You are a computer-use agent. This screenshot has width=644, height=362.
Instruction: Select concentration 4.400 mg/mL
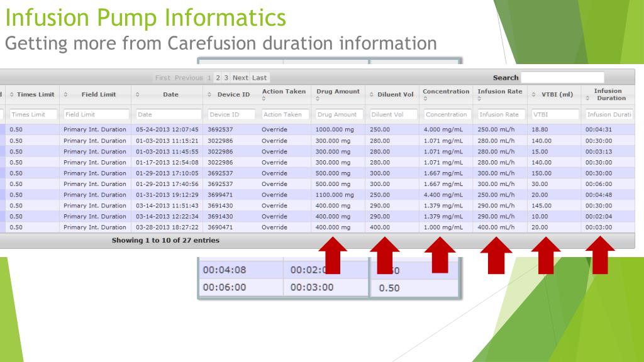pyautogui.click(x=443, y=195)
